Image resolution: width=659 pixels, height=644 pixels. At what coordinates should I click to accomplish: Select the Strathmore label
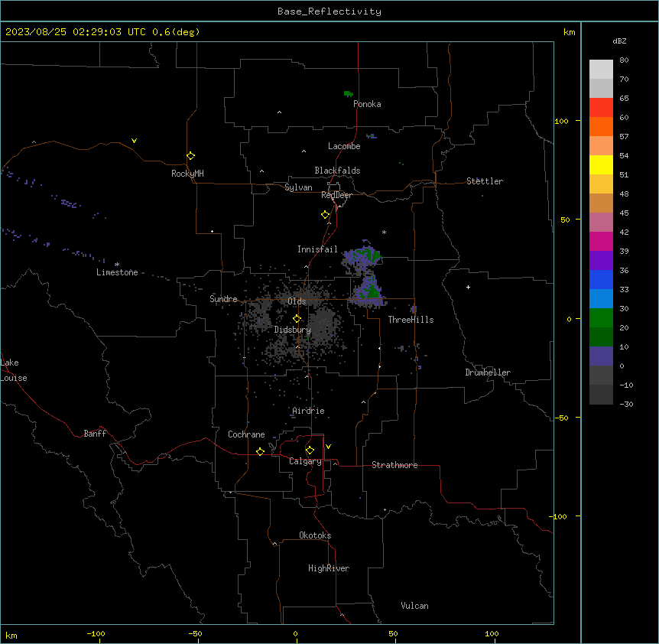coord(394,465)
